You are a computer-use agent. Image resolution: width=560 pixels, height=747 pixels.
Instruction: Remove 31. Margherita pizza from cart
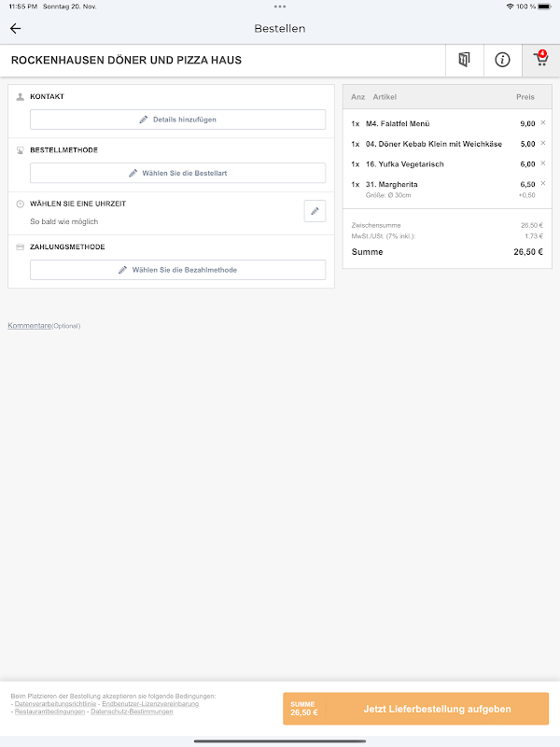(543, 184)
